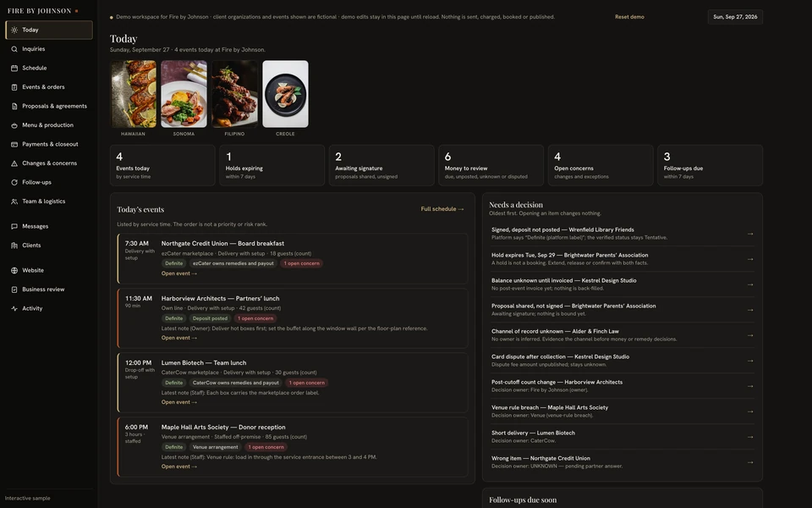This screenshot has width=812, height=508.
Task: Click "Needs a decision" heading
Action: point(516,205)
